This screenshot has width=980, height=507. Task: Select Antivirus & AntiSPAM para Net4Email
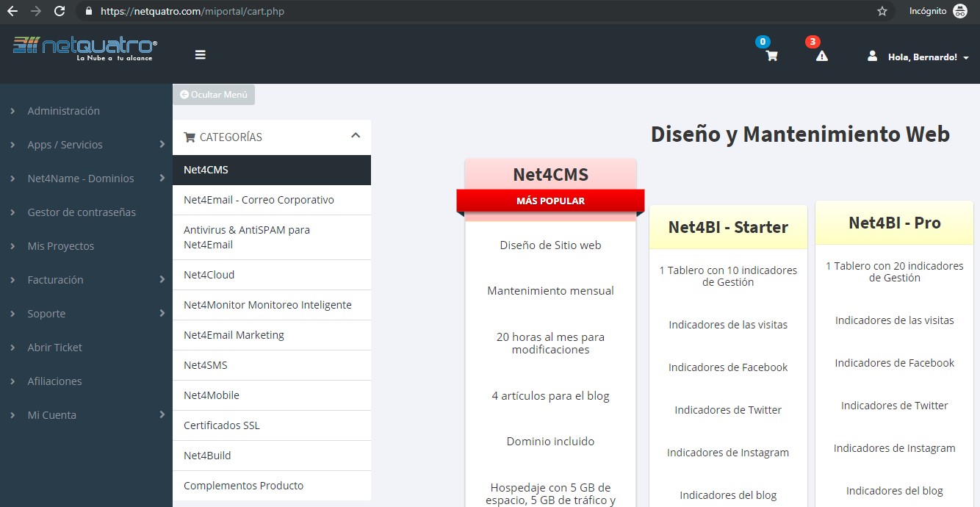pos(272,237)
